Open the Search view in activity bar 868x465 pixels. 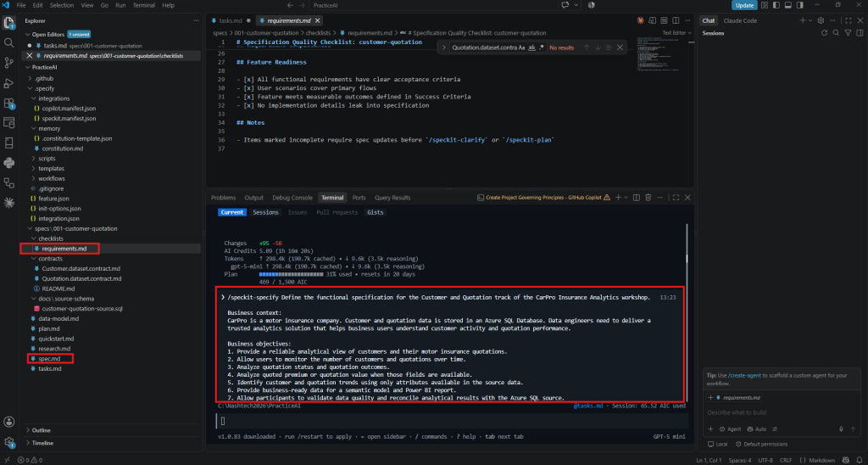point(8,42)
